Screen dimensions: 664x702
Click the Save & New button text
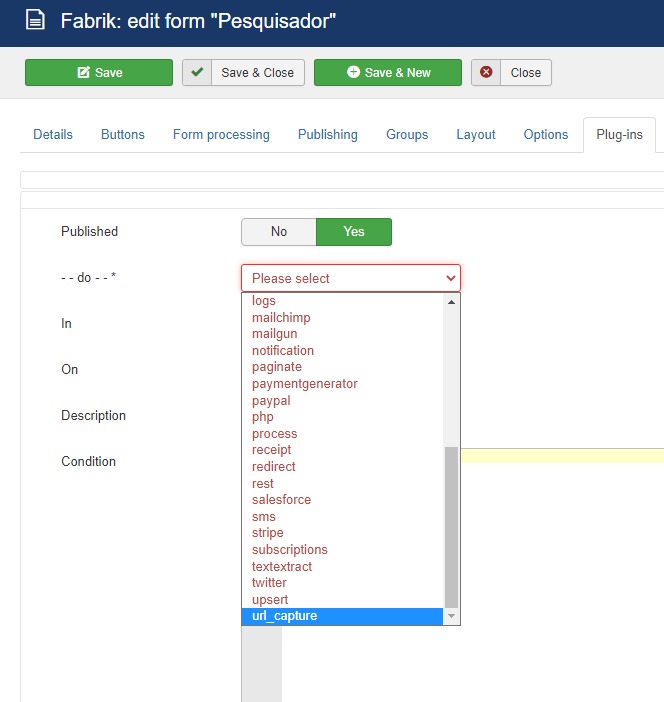pyautogui.click(x=398, y=73)
